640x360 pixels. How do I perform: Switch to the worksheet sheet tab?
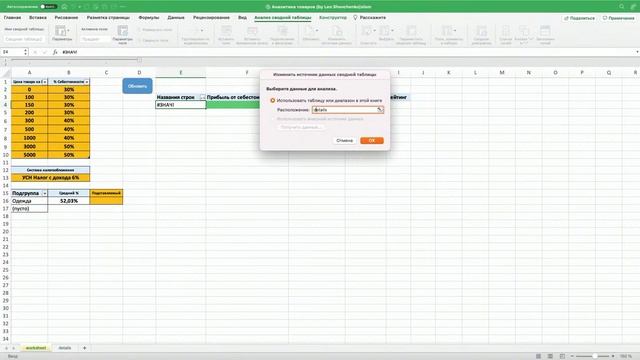pos(36,348)
